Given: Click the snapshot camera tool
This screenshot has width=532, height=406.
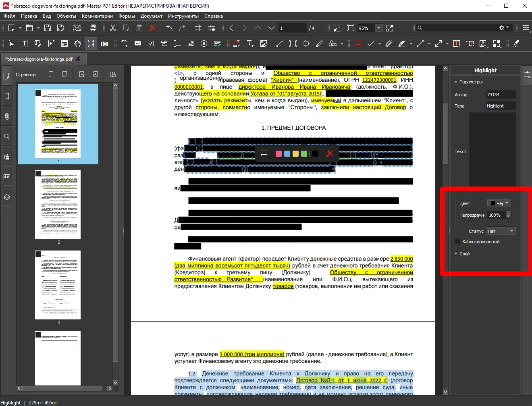Looking at the screenshot, I should [104, 43].
